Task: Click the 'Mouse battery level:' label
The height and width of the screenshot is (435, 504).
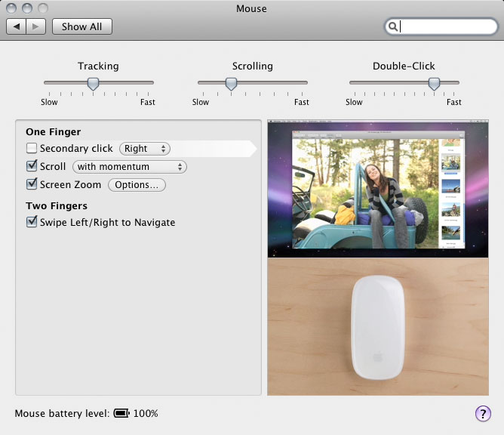Action: (x=63, y=413)
